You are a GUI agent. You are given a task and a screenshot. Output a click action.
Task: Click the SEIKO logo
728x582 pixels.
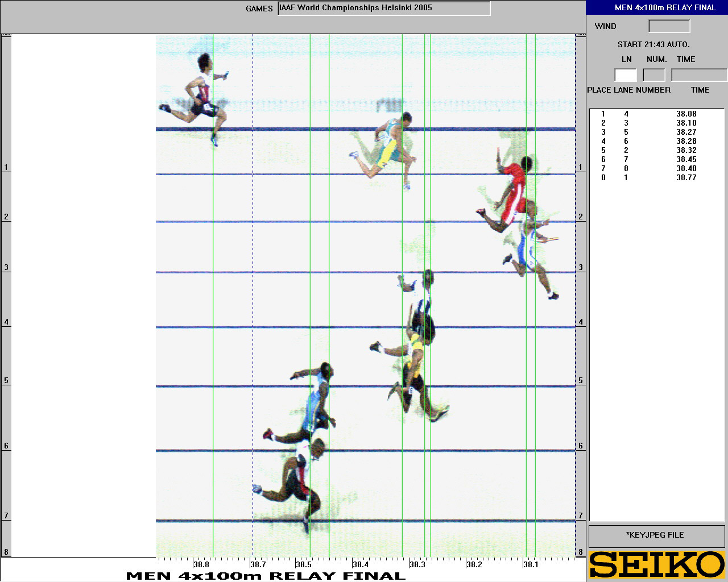coord(656,564)
